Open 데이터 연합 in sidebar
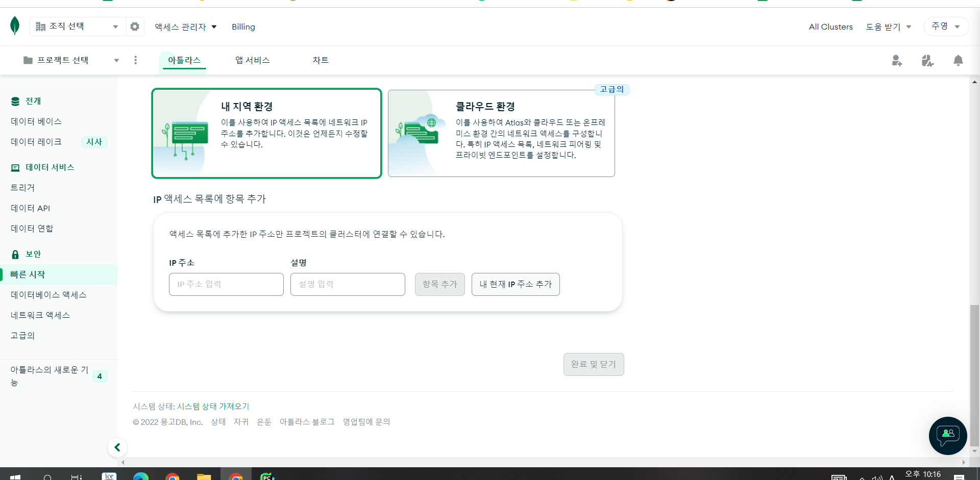The image size is (980, 480). [x=32, y=229]
